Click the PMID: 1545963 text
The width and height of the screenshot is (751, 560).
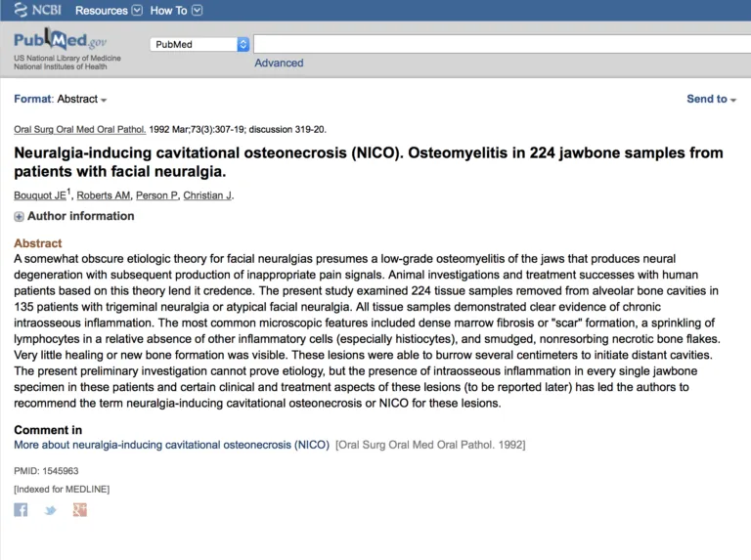(46, 471)
